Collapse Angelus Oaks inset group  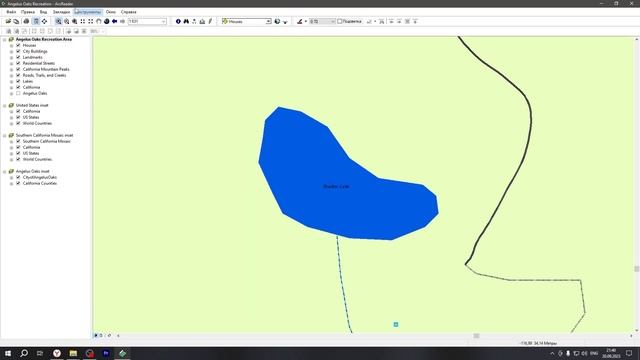(x=4, y=172)
